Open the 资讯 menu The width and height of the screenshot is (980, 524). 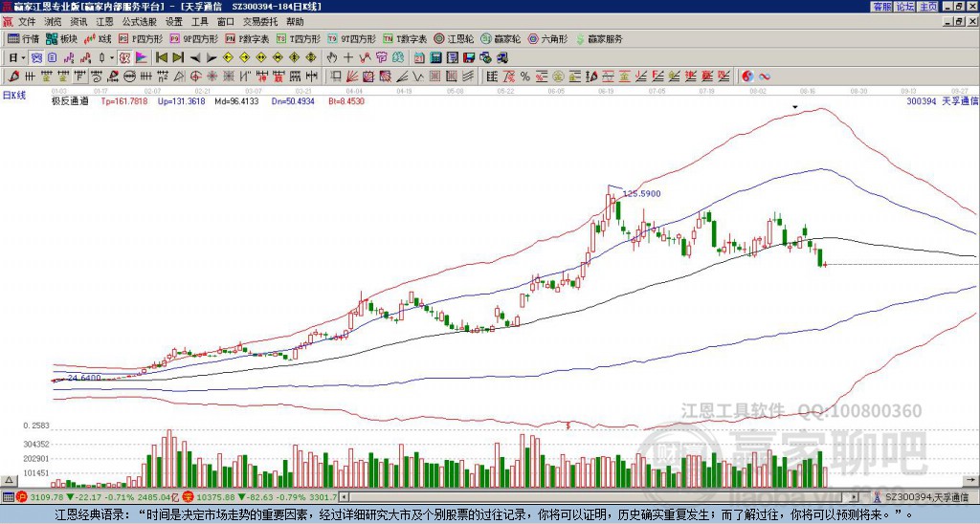pos(78,22)
